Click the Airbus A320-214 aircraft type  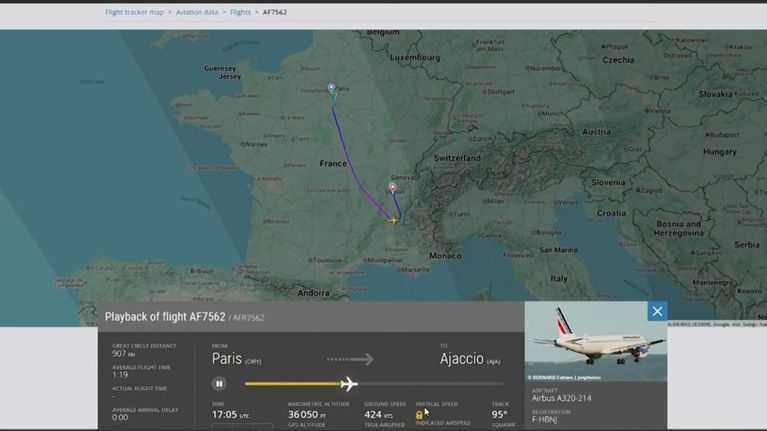(562, 398)
